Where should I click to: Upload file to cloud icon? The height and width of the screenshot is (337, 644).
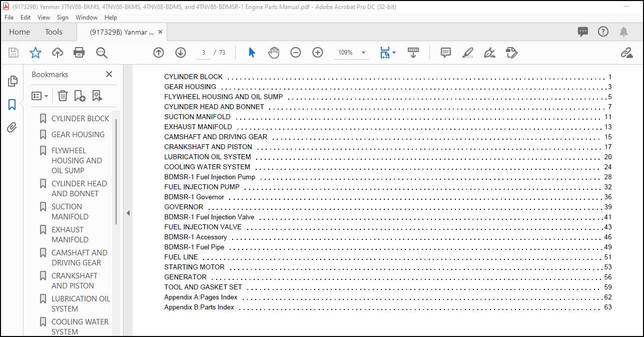pos(58,53)
